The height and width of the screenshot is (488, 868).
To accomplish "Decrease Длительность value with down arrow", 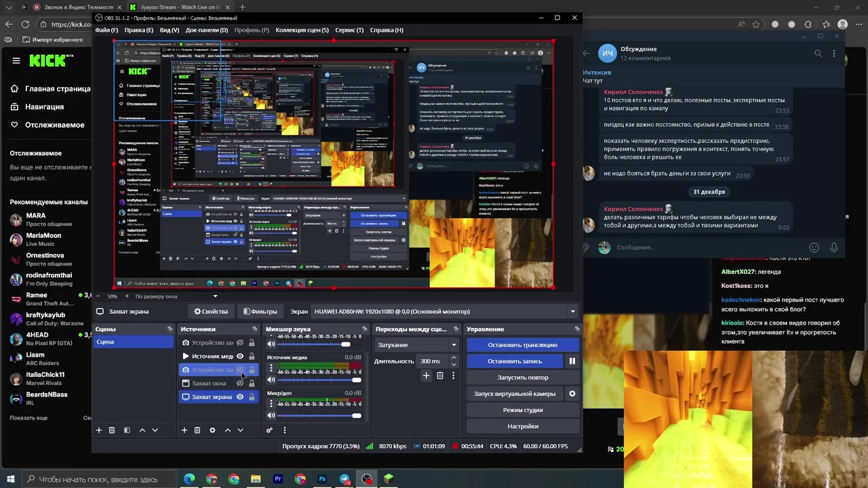I will click(456, 364).
